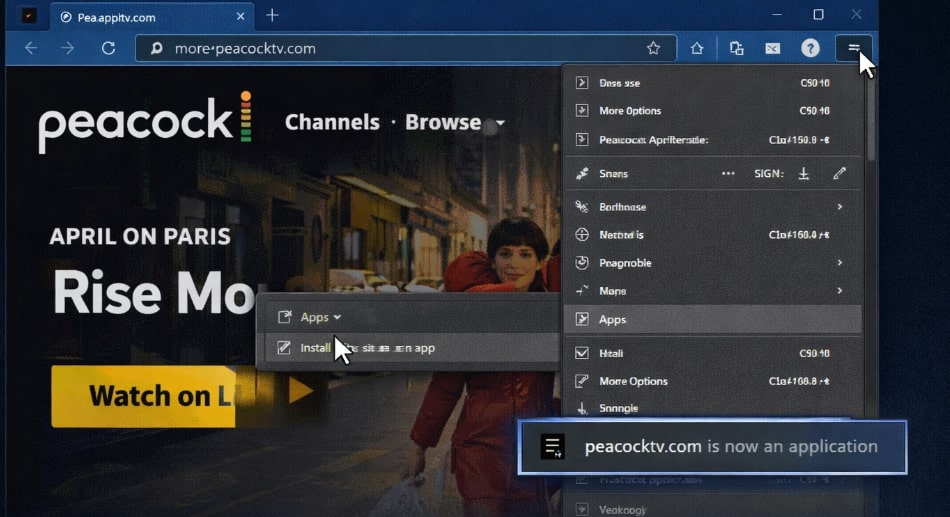Click the top Dasa ssa menu entry
This screenshot has height=517, width=950.
[712, 83]
